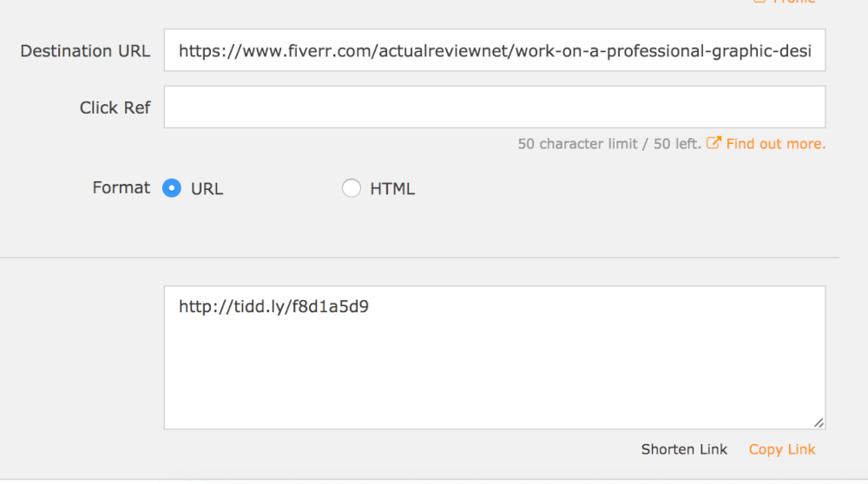Select the HTML format radio button
The height and width of the screenshot is (484, 868).
tap(351, 188)
